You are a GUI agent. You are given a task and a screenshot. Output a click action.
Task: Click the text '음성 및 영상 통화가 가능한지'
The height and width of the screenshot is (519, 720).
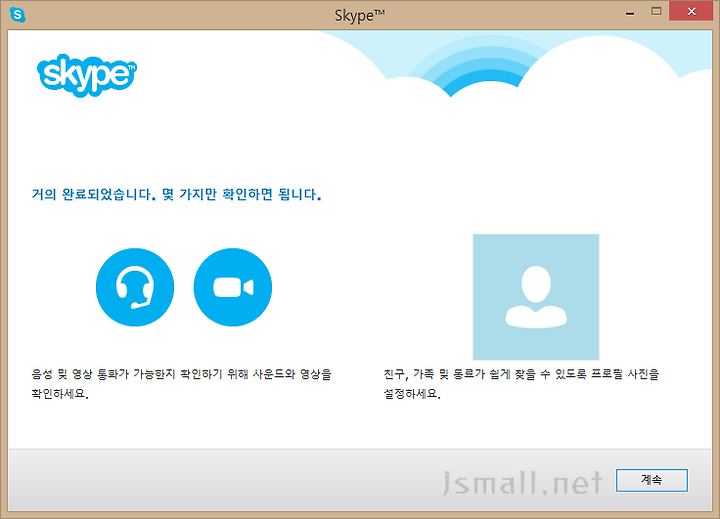point(104,374)
